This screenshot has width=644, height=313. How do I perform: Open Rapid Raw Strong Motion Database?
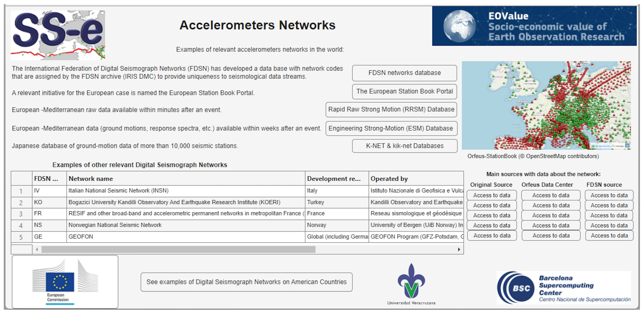[x=391, y=109]
